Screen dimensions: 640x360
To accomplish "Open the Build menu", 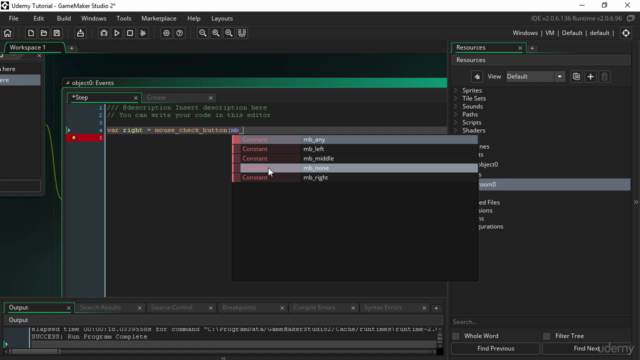I will click(64, 18).
